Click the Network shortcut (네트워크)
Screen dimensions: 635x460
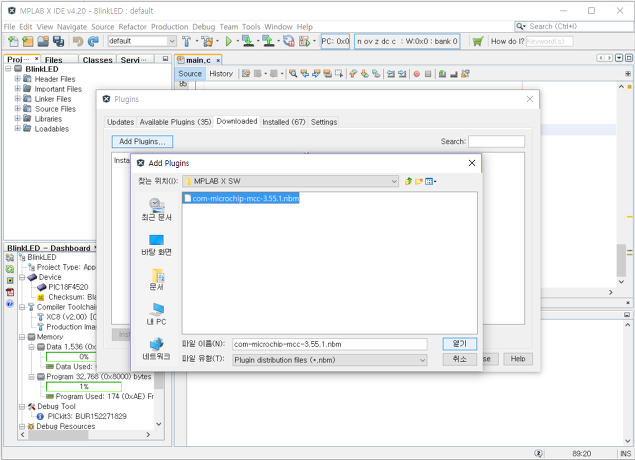point(156,349)
